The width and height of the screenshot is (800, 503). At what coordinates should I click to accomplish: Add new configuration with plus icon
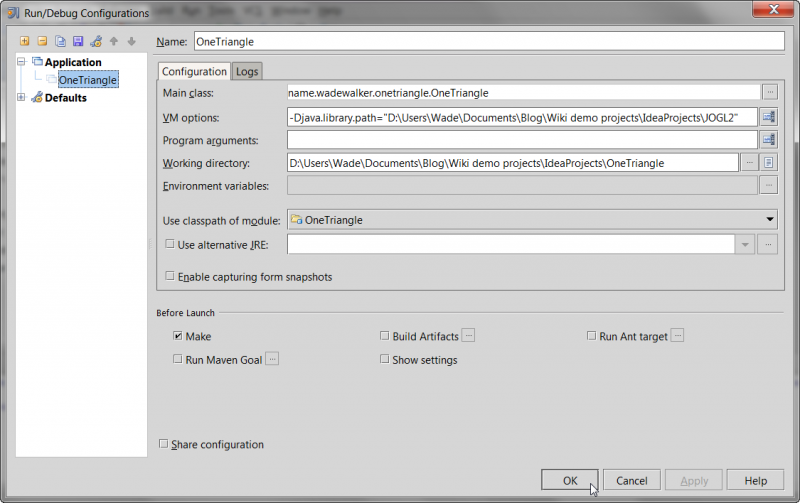pyautogui.click(x=24, y=41)
